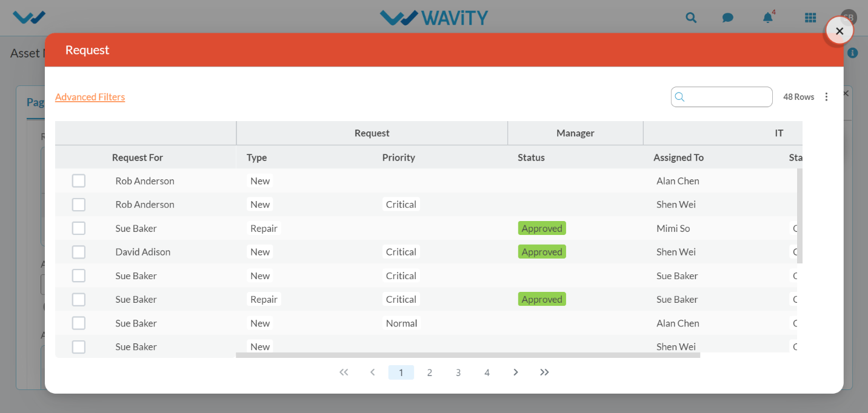Tick the David Adison row checkbox
Screen dimensions: 868x413
pos(79,252)
